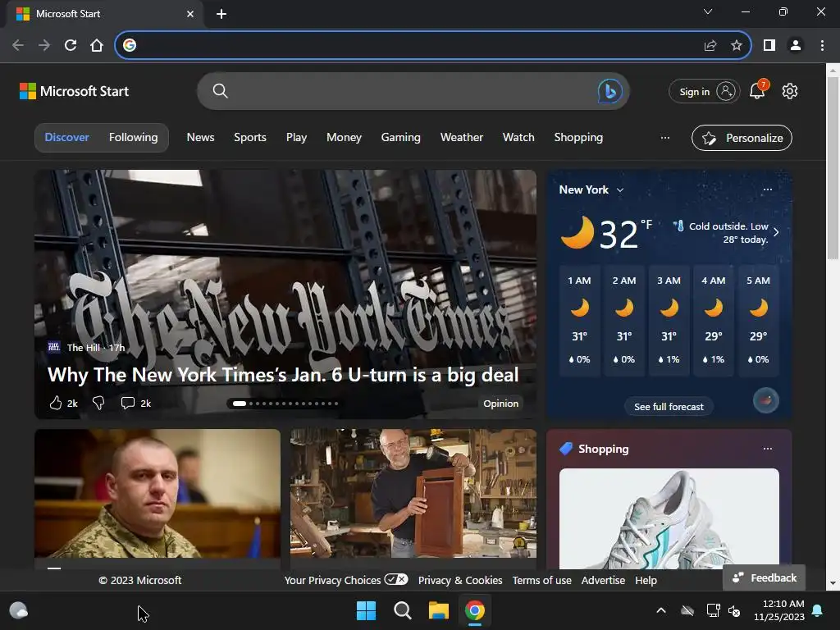Screen dimensions: 840x630
Task: Bookmark this tab with the star
Action: pyautogui.click(x=737, y=46)
